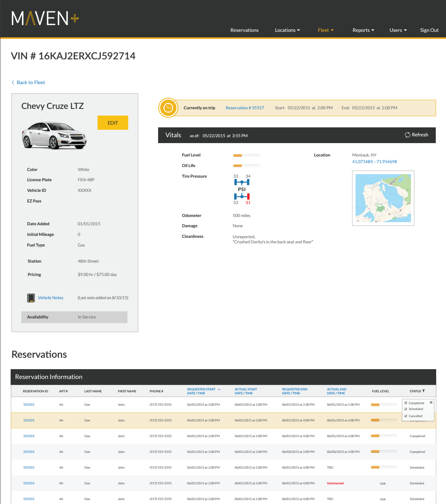Click the Date Added 01/01/2015 value
Screen dimensions: 446x504
coord(89,224)
